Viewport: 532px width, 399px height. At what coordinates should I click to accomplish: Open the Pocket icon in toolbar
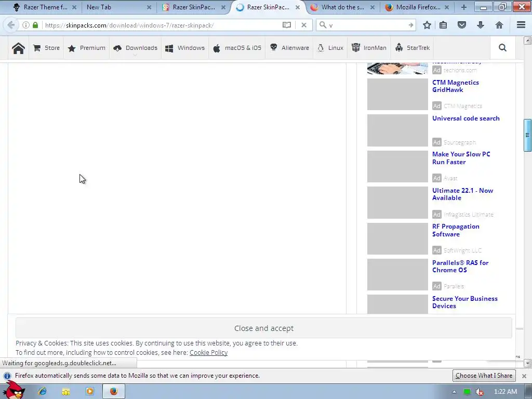click(462, 25)
